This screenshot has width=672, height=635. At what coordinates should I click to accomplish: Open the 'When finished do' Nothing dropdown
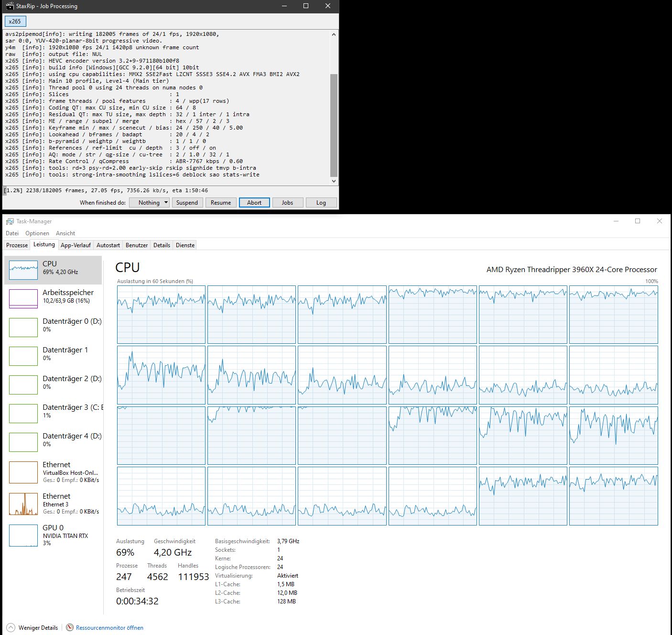pos(149,203)
